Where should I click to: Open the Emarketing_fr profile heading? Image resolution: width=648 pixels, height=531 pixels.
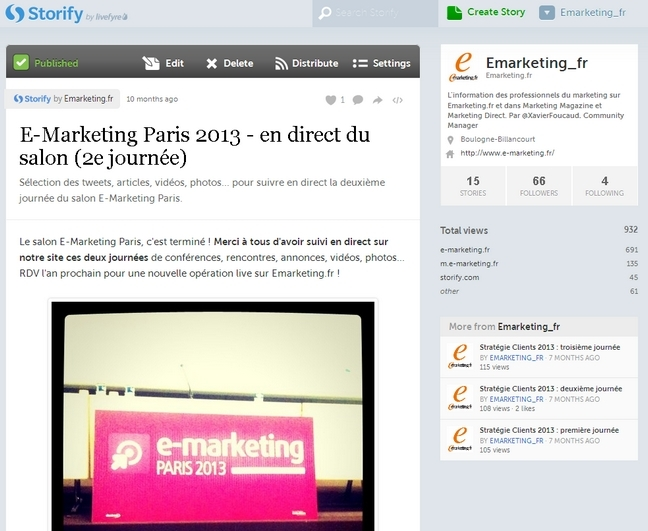[536, 63]
